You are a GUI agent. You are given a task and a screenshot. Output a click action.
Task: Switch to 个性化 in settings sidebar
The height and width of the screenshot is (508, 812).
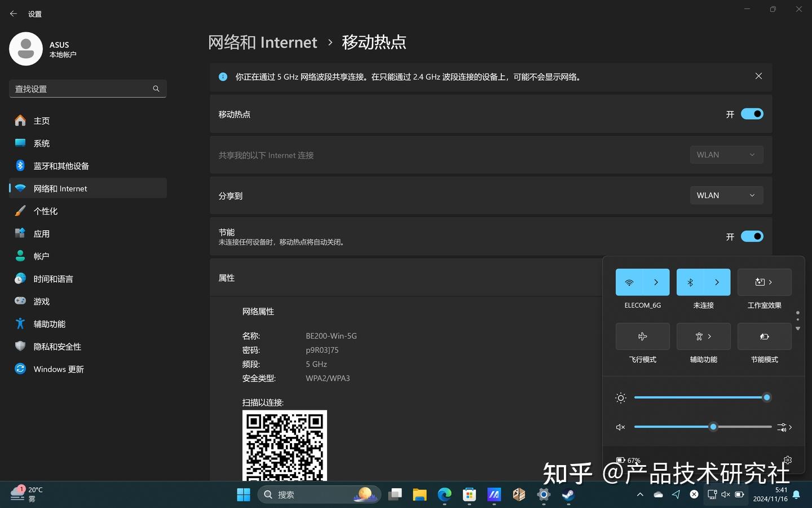click(x=46, y=211)
